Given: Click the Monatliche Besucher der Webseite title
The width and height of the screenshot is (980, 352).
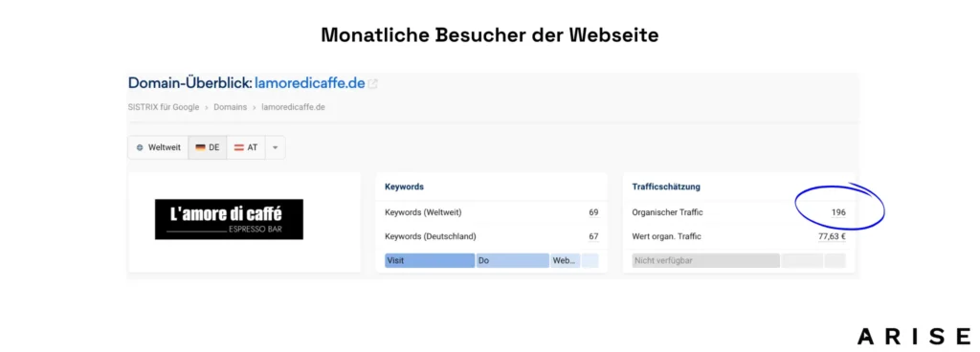Looking at the screenshot, I should (489, 35).
